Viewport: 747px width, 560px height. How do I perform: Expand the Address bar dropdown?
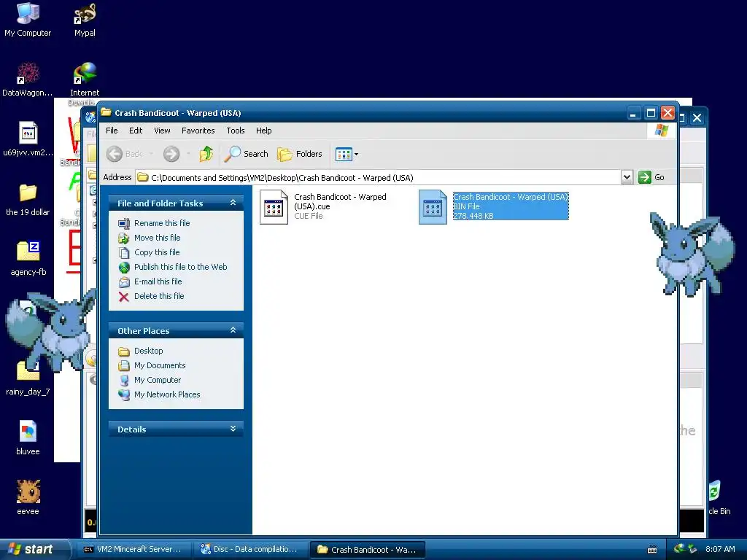[627, 177]
